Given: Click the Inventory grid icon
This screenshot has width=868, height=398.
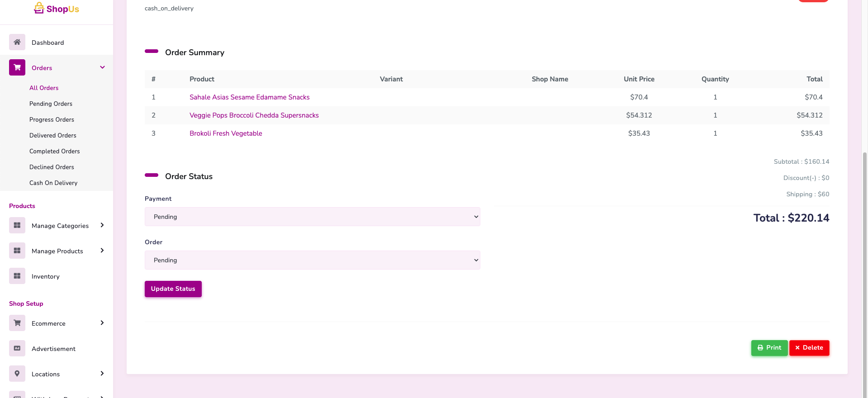Looking at the screenshot, I should 17,276.
